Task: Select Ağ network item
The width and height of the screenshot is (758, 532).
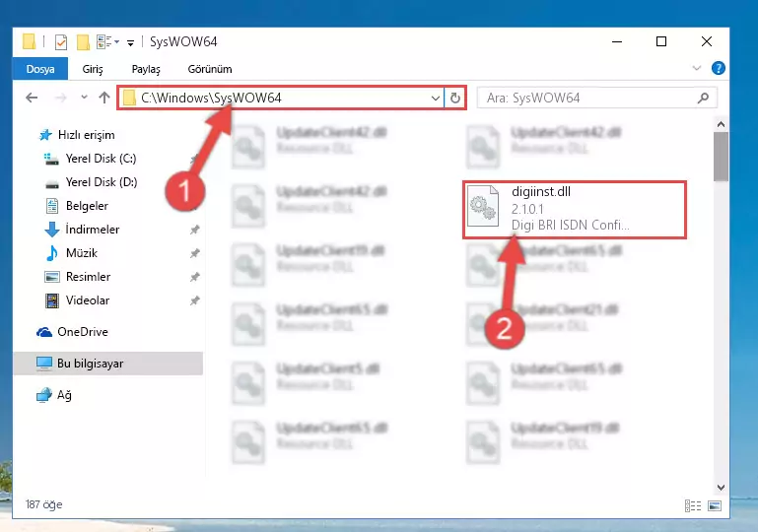Action: click(x=64, y=395)
